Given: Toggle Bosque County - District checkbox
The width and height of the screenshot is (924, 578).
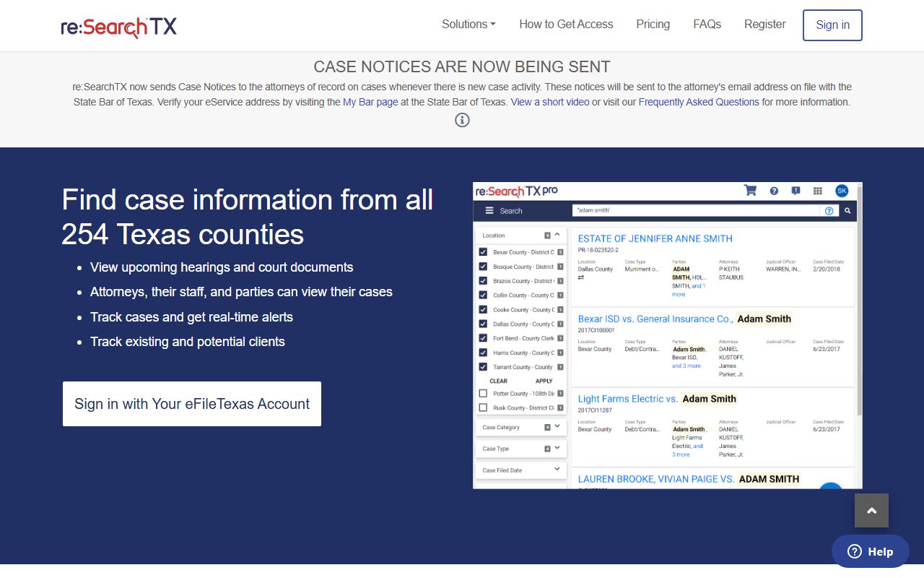Looking at the screenshot, I should tap(483, 267).
